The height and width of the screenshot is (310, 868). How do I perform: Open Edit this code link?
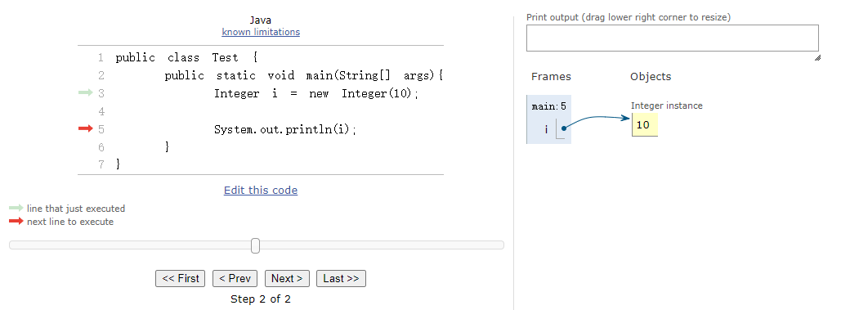tap(261, 191)
